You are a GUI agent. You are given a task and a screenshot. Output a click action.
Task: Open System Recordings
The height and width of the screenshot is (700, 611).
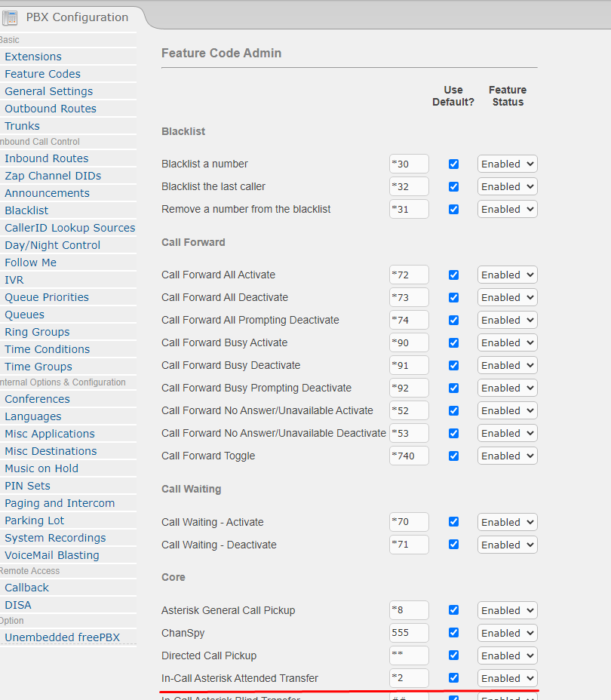click(x=55, y=539)
